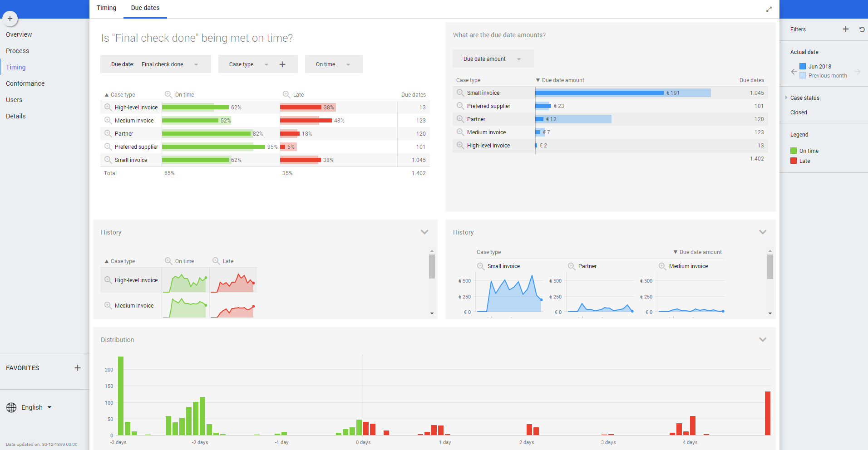The width and height of the screenshot is (868, 450).
Task: Click the reset filters icon
Action: pyautogui.click(x=862, y=29)
